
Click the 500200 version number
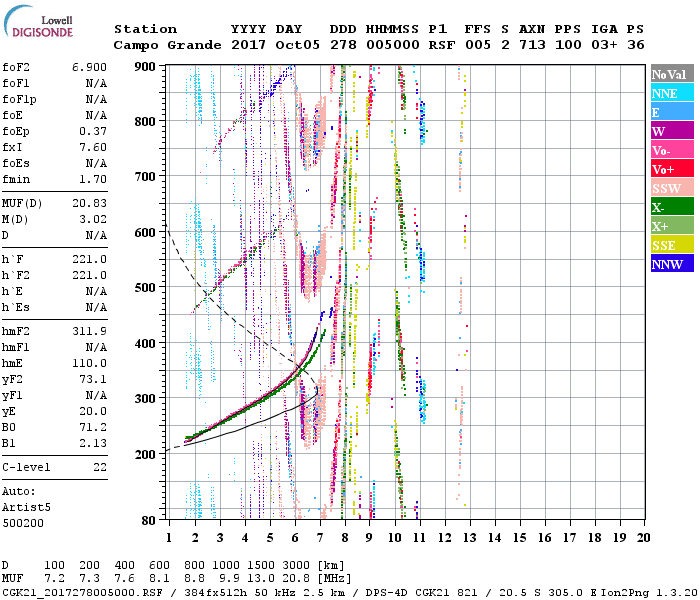(x=23, y=524)
